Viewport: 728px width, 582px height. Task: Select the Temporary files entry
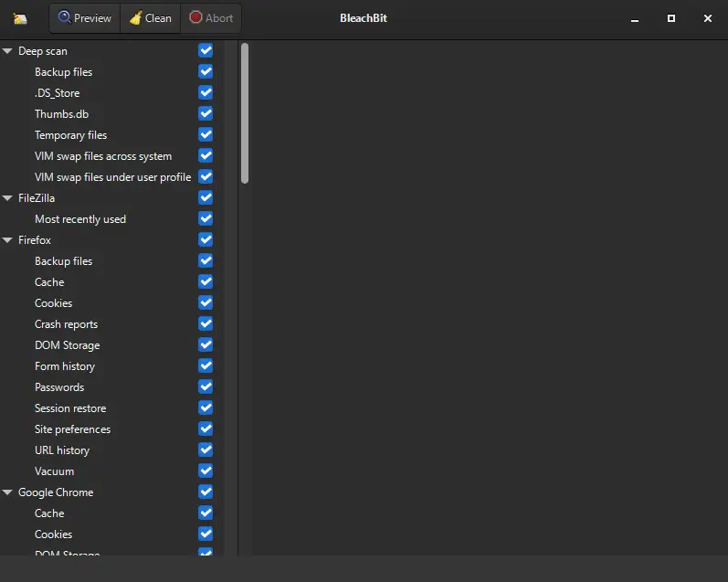(70, 135)
